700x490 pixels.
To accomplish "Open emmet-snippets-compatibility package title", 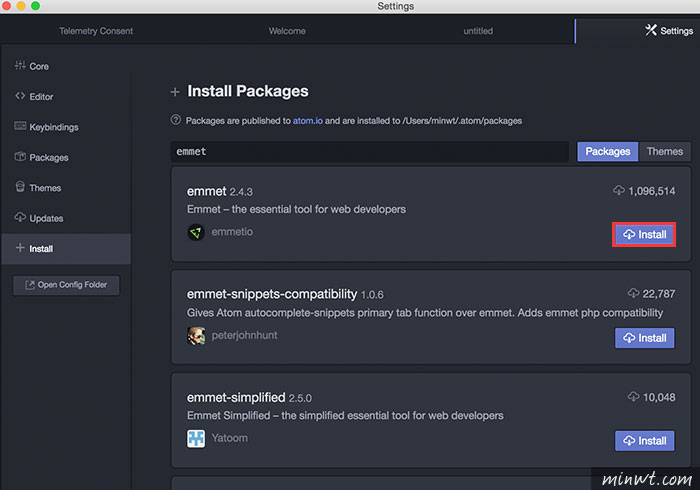I will (272, 294).
